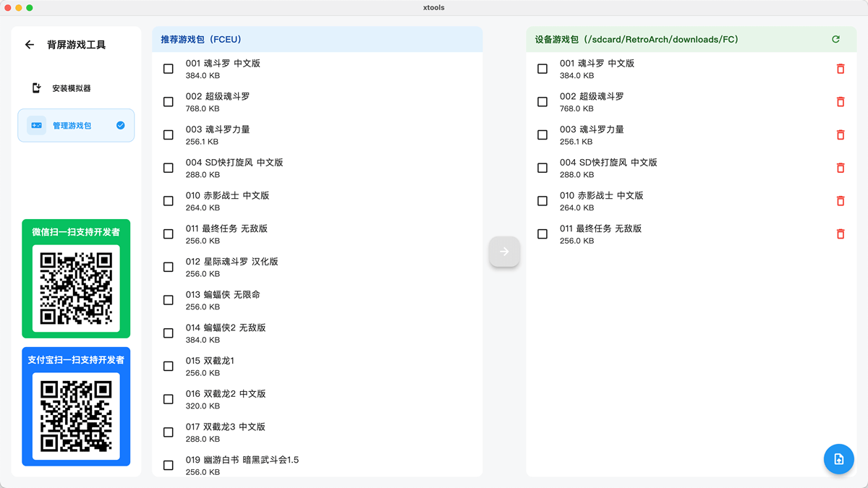Click trash icon for 010 赤影战士
The image size is (868, 488).
840,201
